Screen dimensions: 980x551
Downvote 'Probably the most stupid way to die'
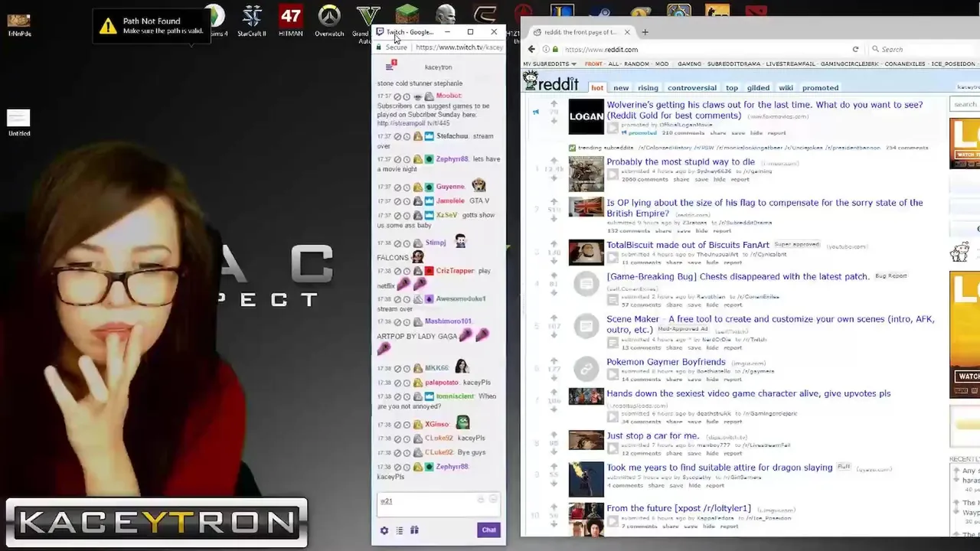[x=554, y=178]
